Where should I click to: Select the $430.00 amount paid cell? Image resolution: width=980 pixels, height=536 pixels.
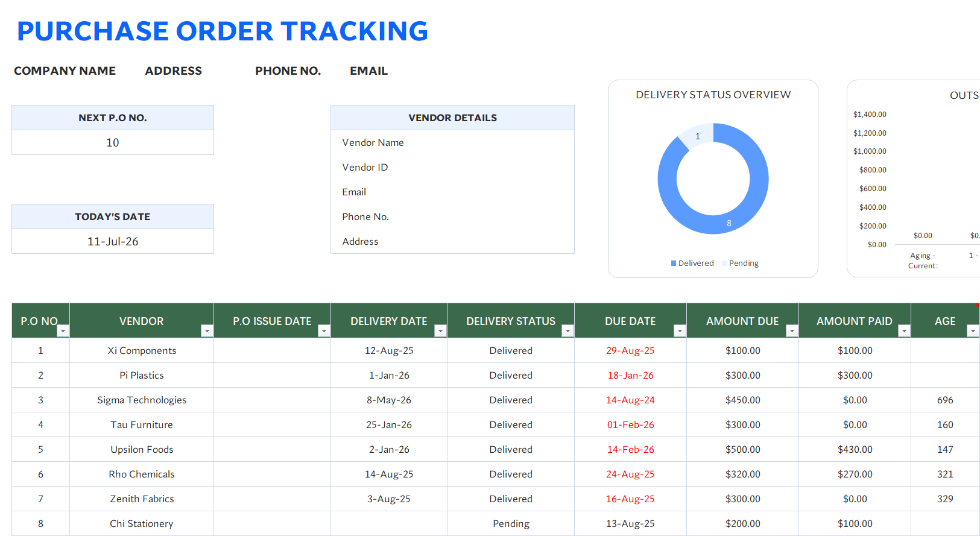855,449
